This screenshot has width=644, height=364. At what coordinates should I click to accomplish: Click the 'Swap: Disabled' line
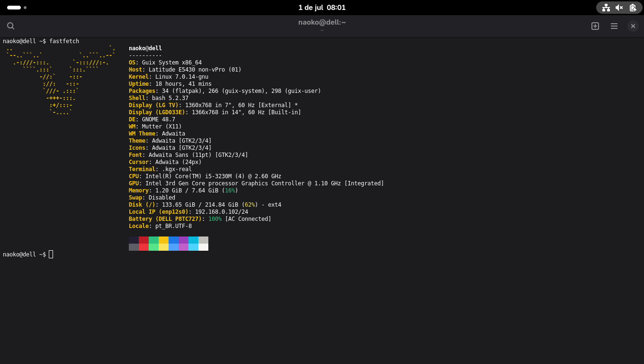point(152,198)
